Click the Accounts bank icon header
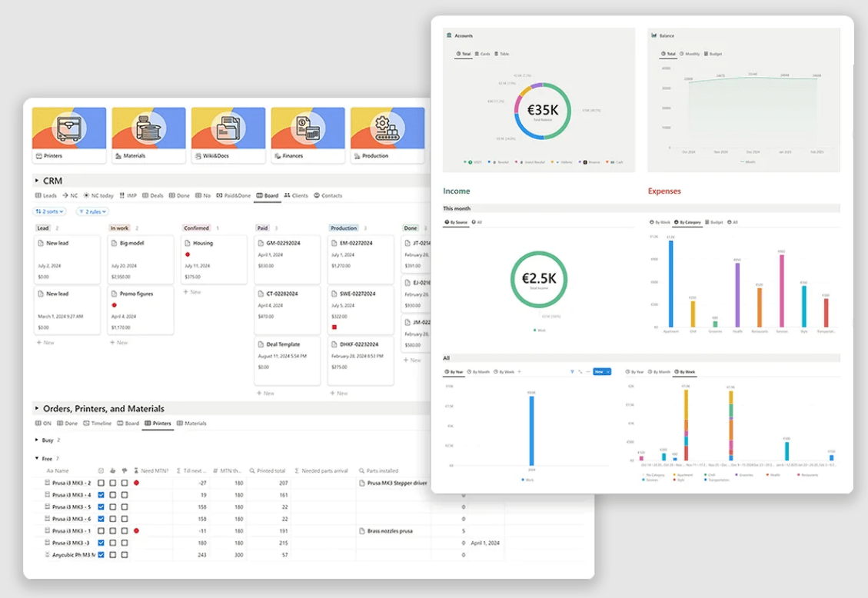This screenshot has height=598, width=868. 449,35
